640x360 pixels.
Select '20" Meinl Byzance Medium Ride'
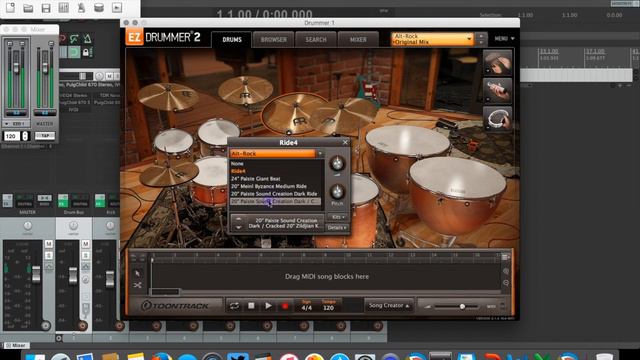point(269,186)
